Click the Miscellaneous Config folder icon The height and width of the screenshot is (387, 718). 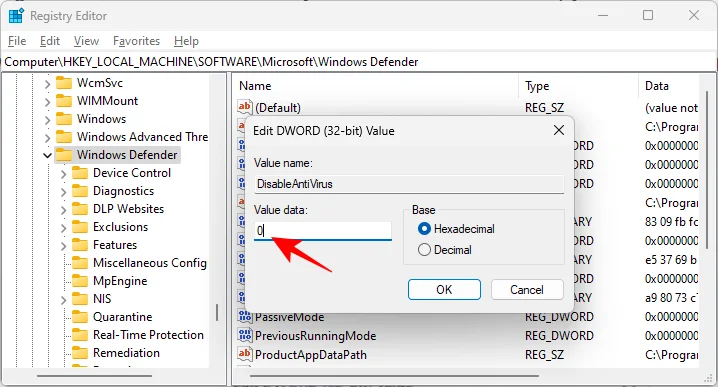(80, 263)
